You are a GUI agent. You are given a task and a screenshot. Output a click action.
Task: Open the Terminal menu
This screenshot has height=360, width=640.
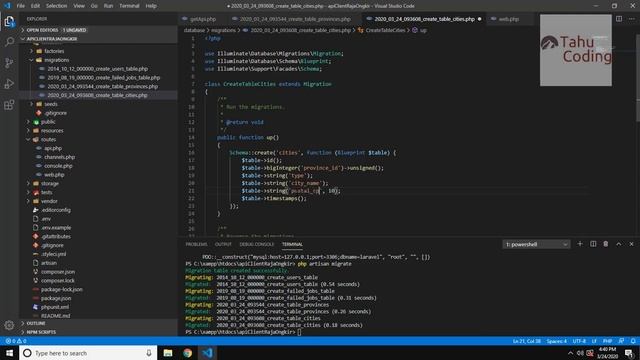[x=129, y=6]
